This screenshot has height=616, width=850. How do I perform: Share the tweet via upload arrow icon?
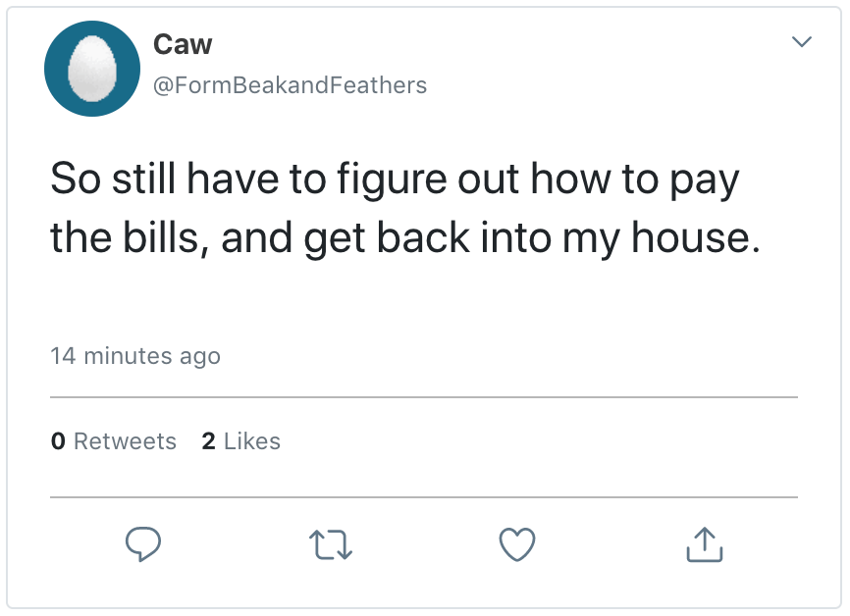pyautogui.click(x=704, y=545)
